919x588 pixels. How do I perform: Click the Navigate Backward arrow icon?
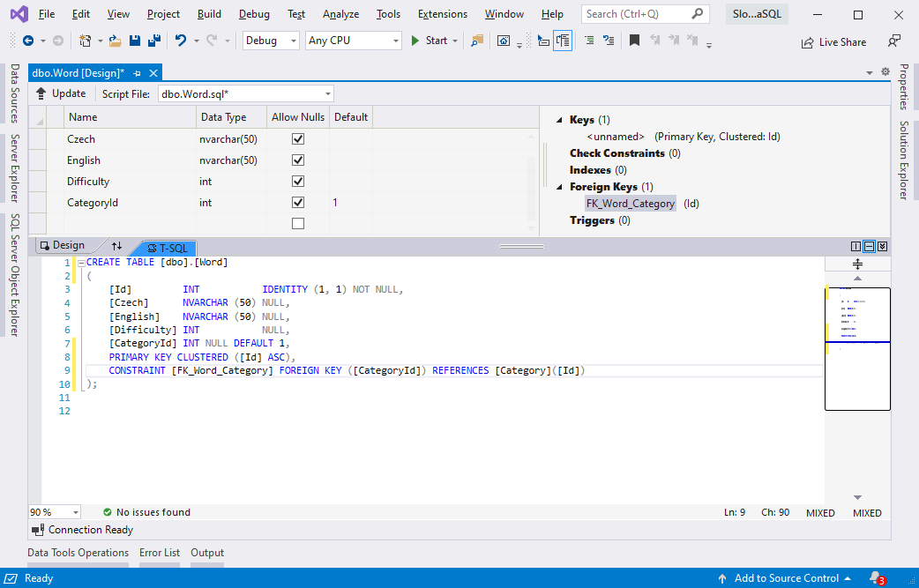tap(27, 41)
